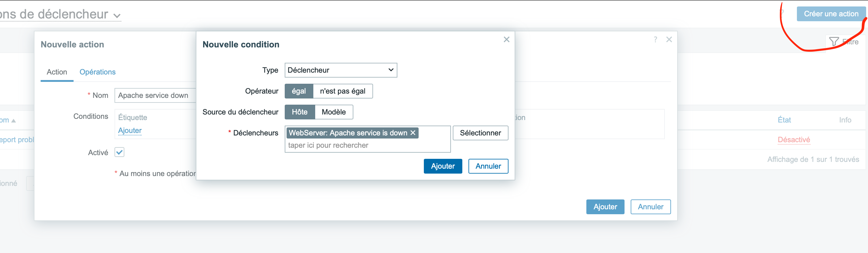Expand the page title dropdown chevron
This screenshot has height=253, width=868.
point(117,16)
